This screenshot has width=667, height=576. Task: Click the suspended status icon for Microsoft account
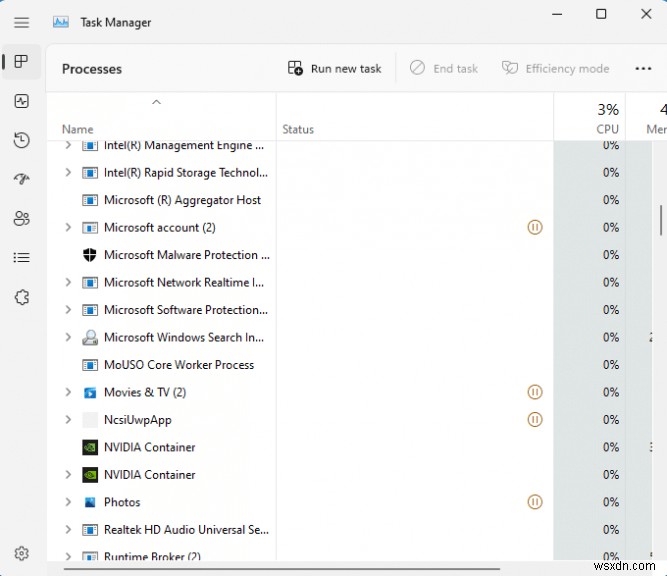[535, 227]
